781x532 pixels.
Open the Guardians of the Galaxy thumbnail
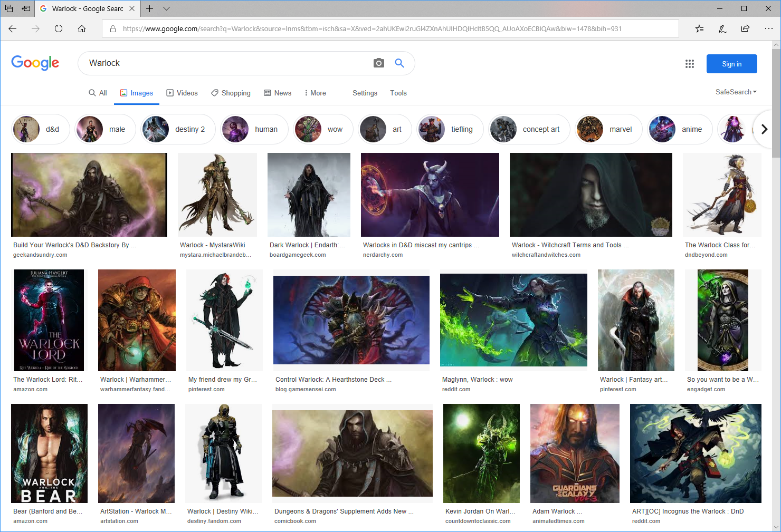click(x=574, y=453)
